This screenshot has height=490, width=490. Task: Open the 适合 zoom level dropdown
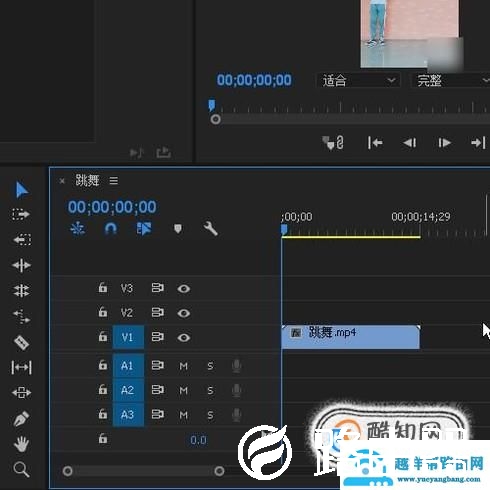tap(358, 81)
